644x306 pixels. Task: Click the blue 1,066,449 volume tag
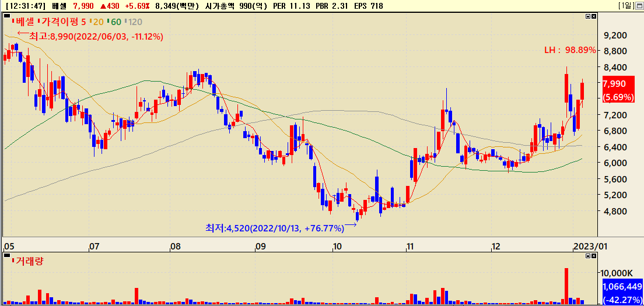click(x=622, y=292)
